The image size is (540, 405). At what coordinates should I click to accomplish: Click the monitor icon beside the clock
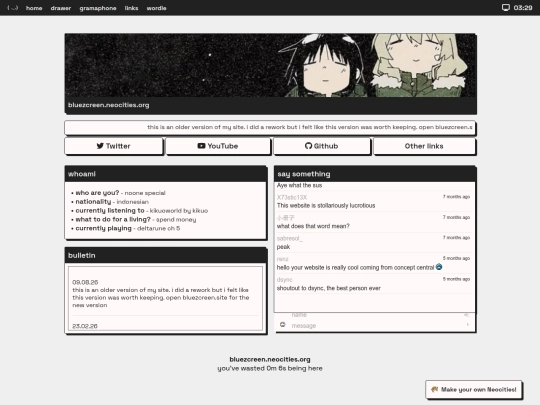point(506,8)
